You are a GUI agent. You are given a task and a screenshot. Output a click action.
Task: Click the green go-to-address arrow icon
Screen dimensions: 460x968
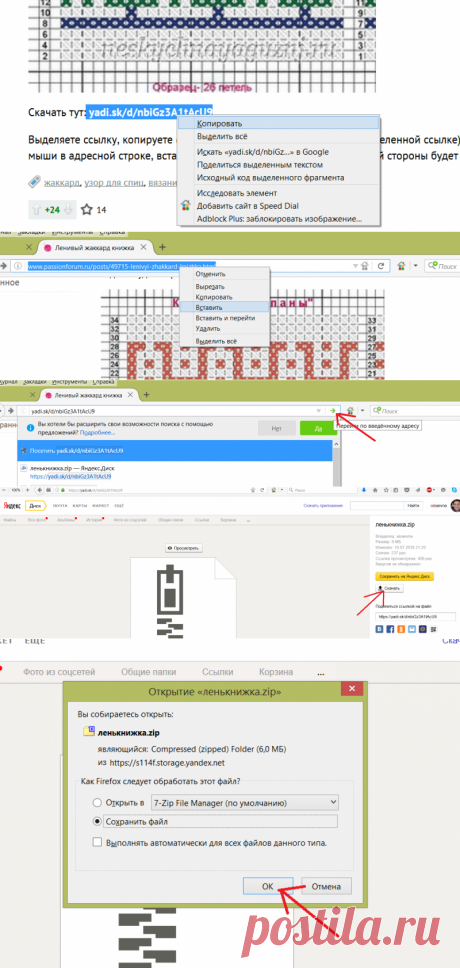333,410
